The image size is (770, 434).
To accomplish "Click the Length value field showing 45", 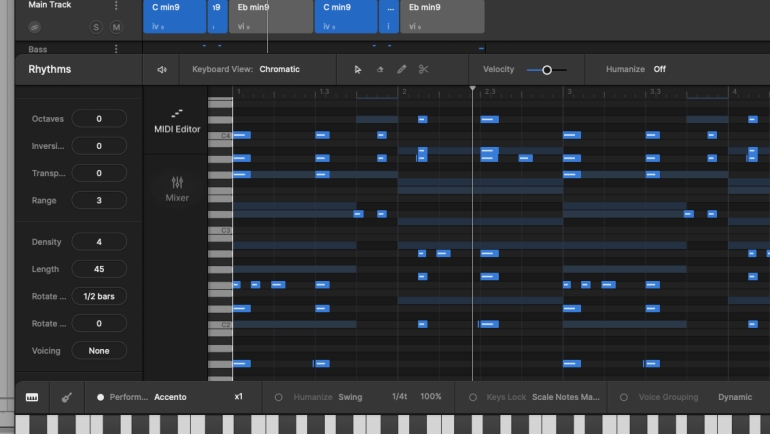I will coord(99,269).
